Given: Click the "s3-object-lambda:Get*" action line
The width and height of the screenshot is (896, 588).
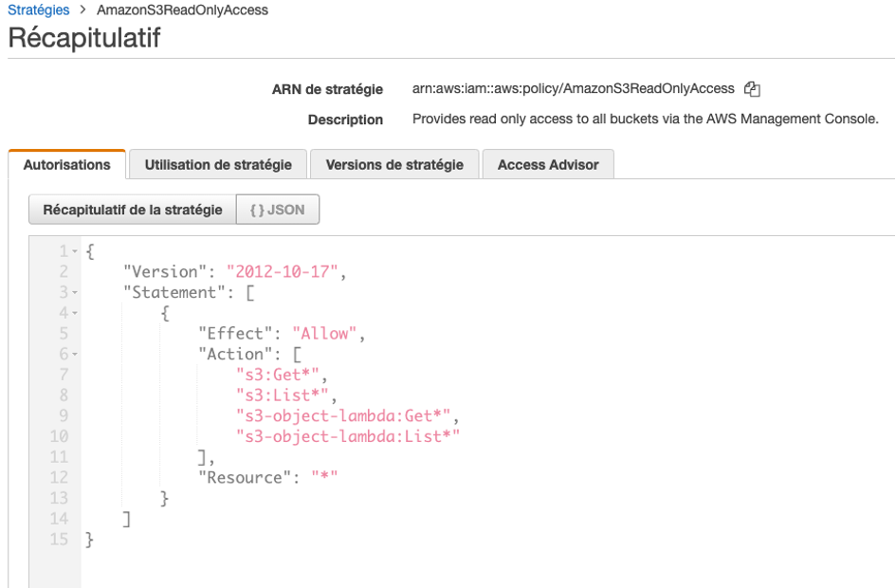Looking at the screenshot, I should point(343,415).
